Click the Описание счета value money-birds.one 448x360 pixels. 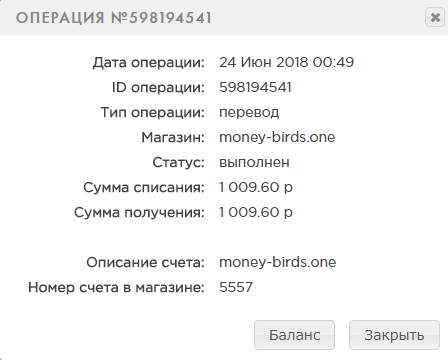tap(278, 262)
